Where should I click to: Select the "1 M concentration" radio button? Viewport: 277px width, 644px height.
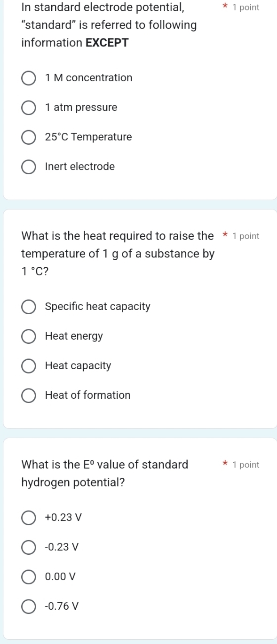pyautogui.click(x=28, y=78)
